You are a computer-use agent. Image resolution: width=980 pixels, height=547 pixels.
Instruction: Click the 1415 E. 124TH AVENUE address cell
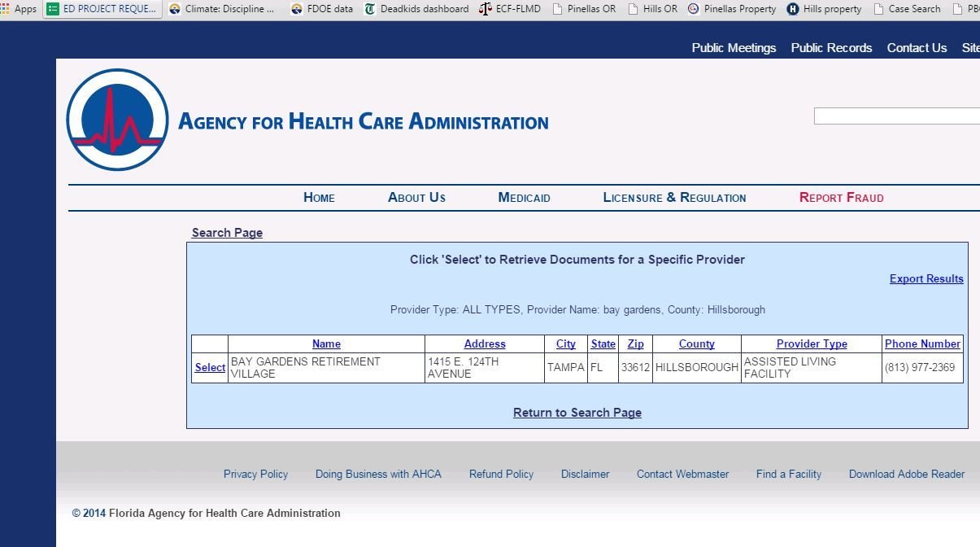(485, 368)
